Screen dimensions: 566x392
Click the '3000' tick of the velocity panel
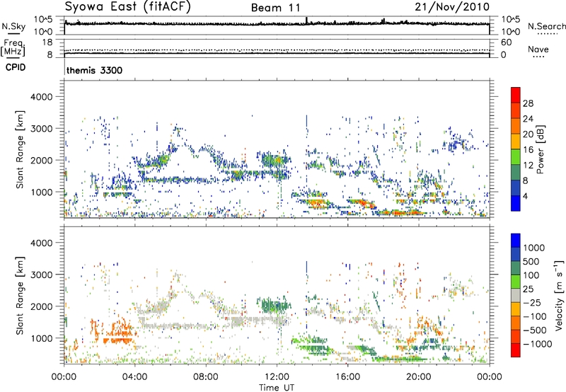click(42, 275)
